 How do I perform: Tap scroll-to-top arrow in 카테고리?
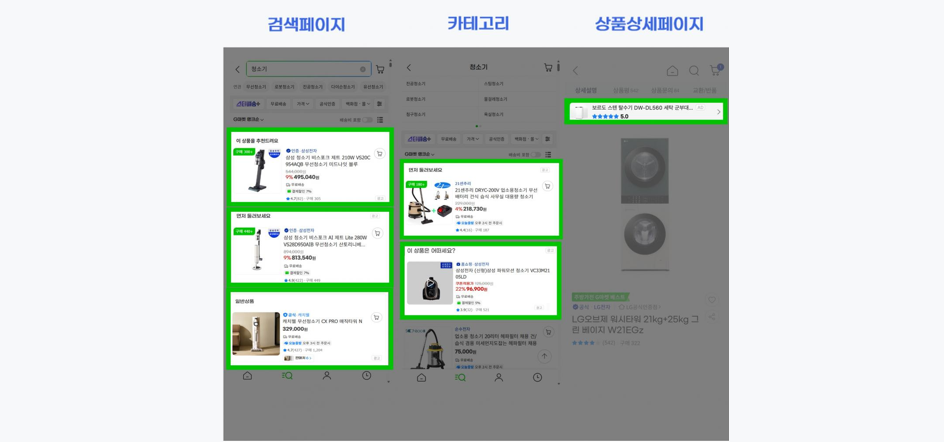(544, 356)
